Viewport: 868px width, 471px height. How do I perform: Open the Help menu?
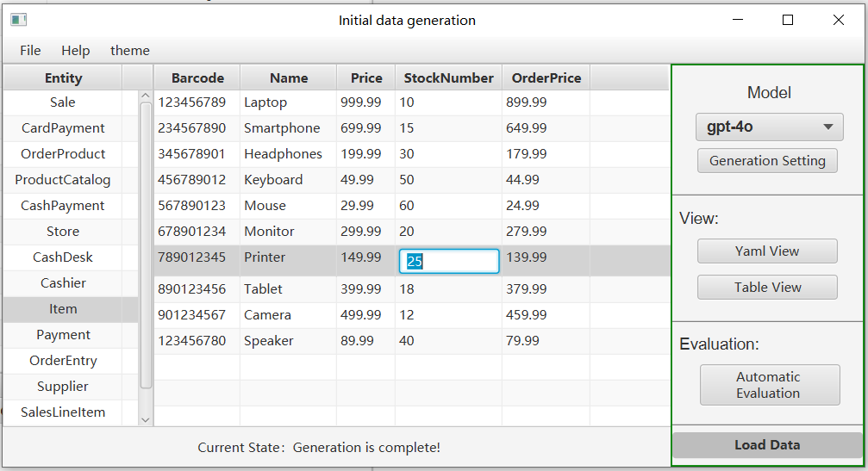click(x=76, y=51)
